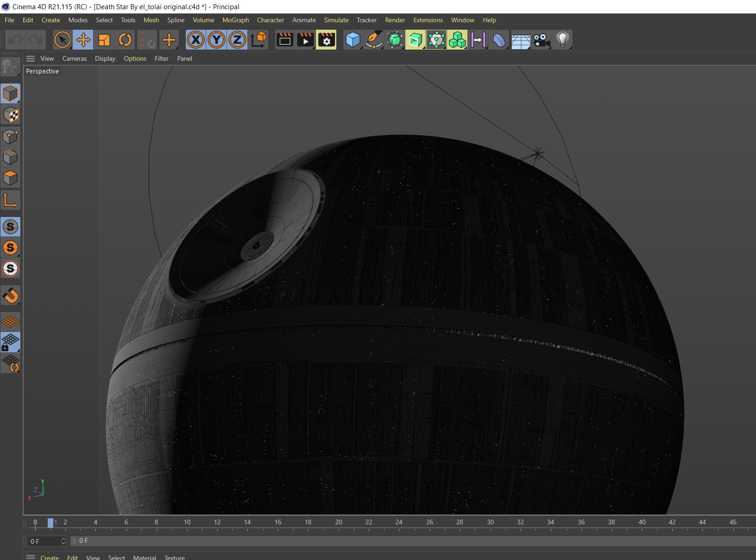Click the Redo arrow icon

[36, 40]
